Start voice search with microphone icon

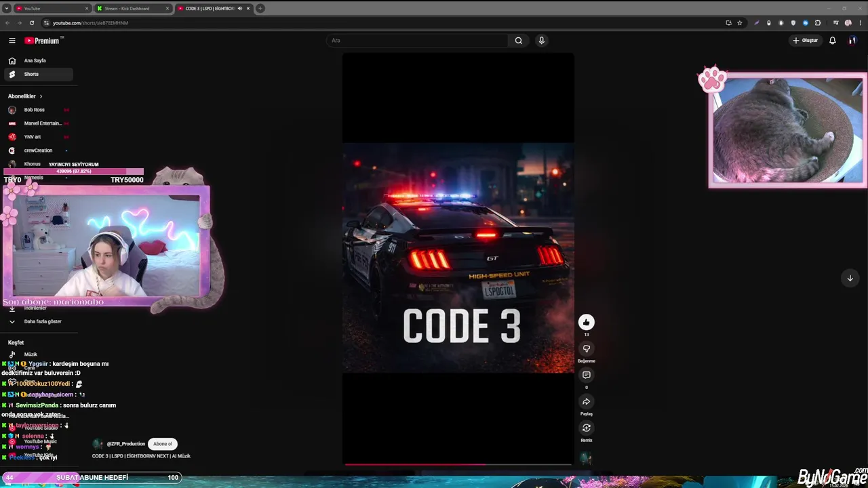pyautogui.click(x=541, y=41)
